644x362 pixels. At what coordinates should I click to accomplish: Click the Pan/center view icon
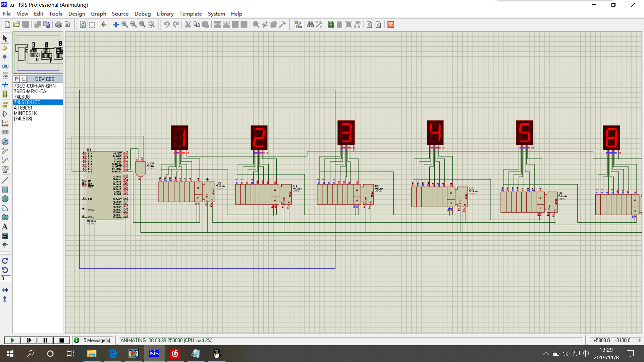(116, 24)
